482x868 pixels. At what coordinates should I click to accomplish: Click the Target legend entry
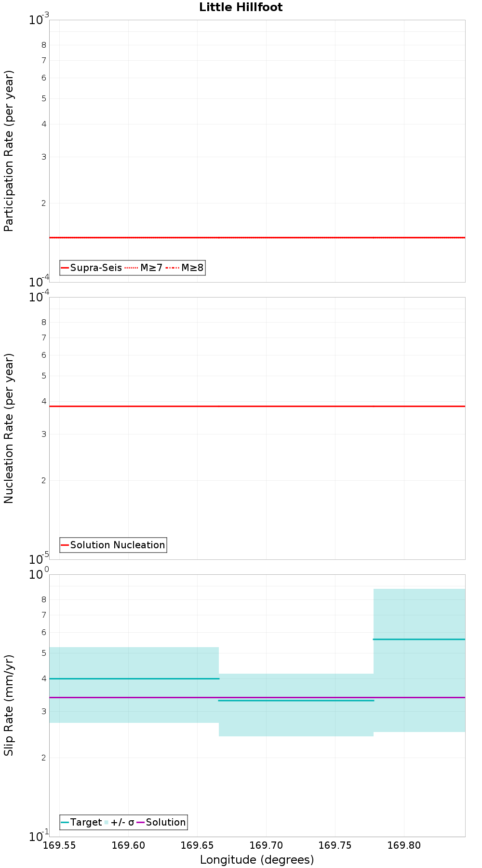[81, 822]
